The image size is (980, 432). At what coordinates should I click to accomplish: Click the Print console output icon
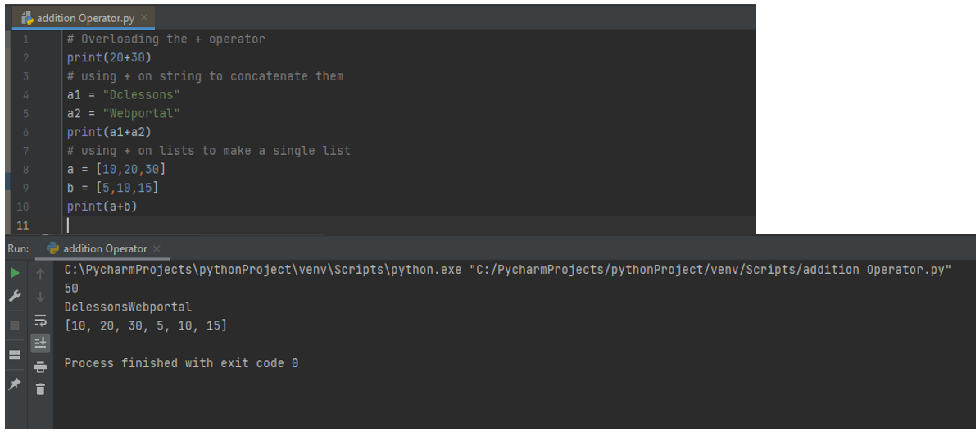[x=41, y=367]
